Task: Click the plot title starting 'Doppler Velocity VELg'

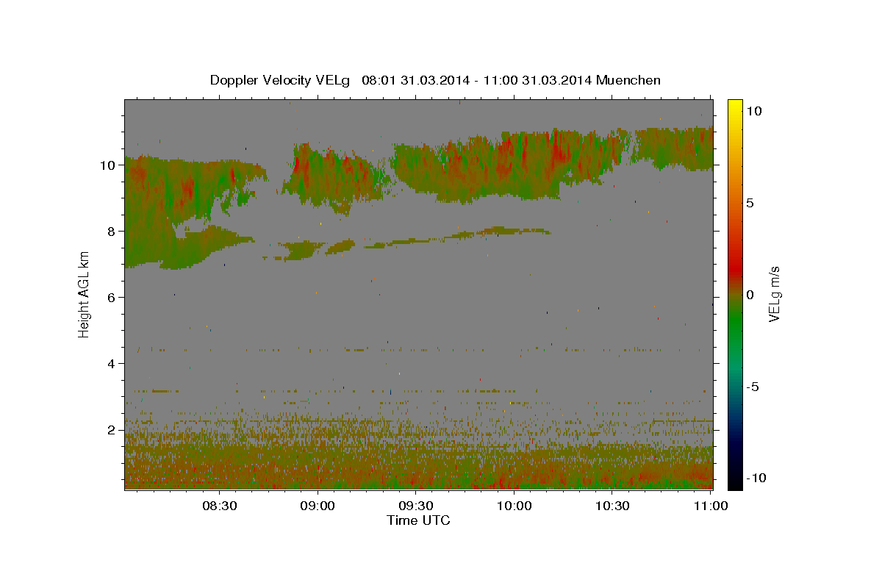Action: point(435,80)
